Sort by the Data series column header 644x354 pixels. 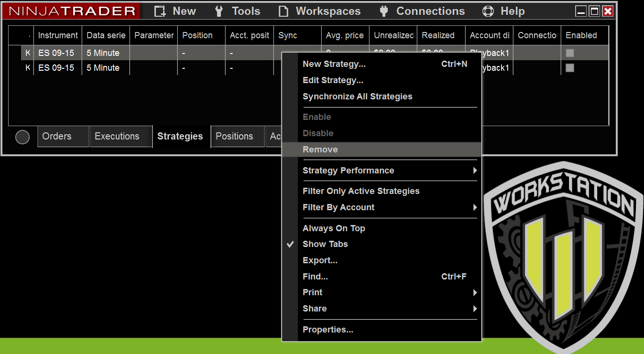pos(106,35)
